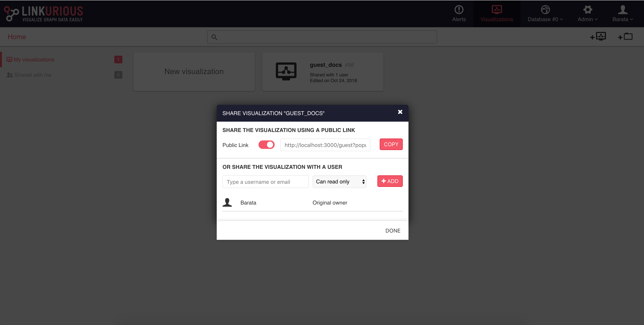The width and height of the screenshot is (644, 325).
Task: Focus the username or email field
Action: [265, 182]
